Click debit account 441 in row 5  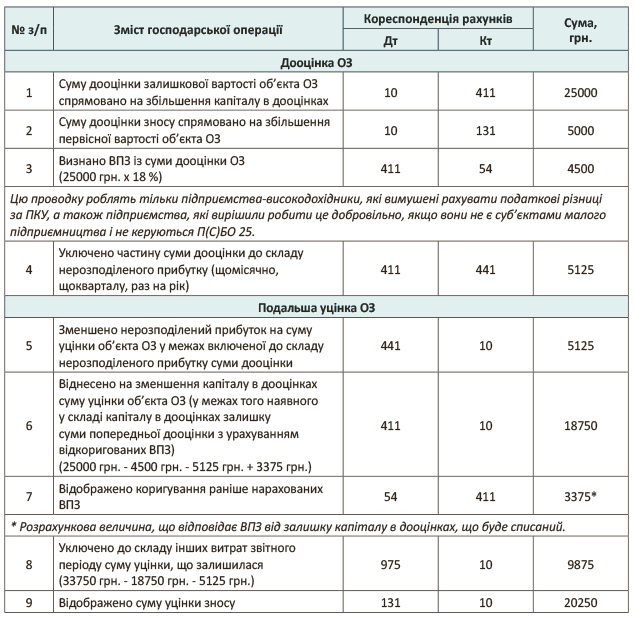pyautogui.click(x=391, y=340)
